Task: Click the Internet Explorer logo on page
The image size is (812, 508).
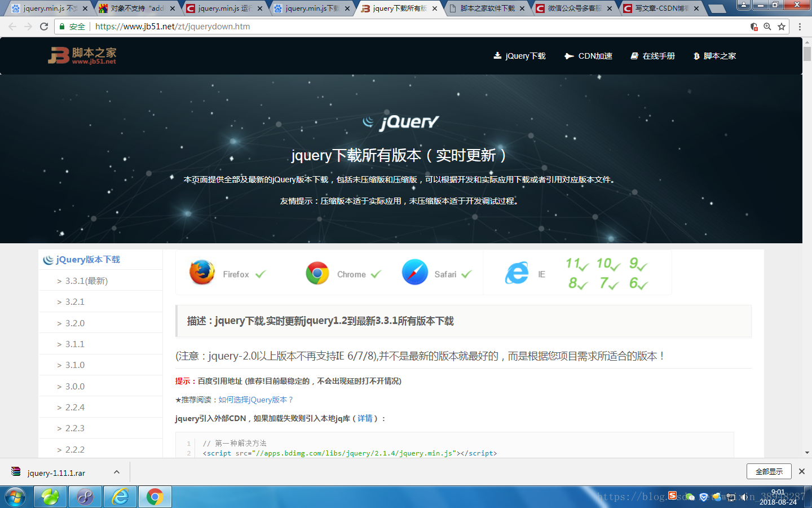Action: [x=517, y=273]
